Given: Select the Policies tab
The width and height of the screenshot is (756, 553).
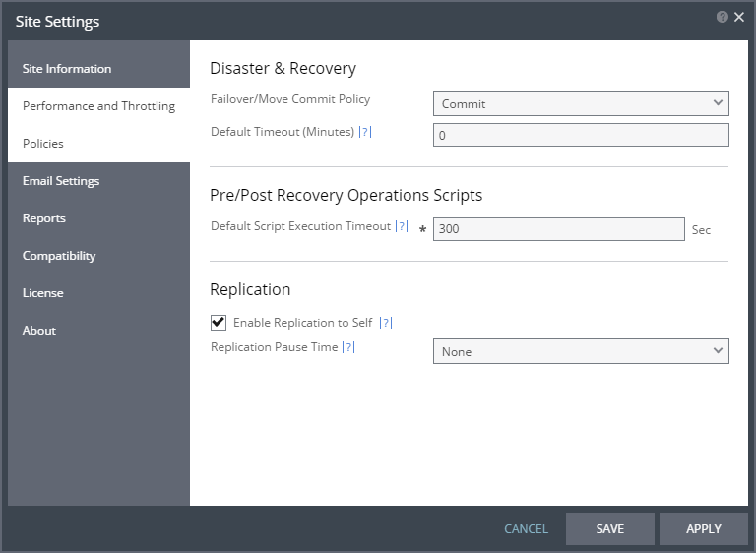Looking at the screenshot, I should (98, 144).
